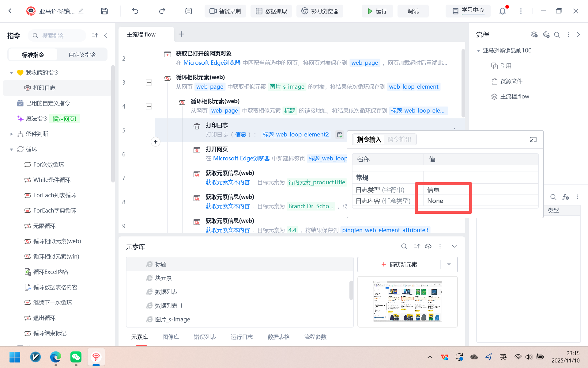Open the 图像库 bottom tab

(x=171, y=337)
